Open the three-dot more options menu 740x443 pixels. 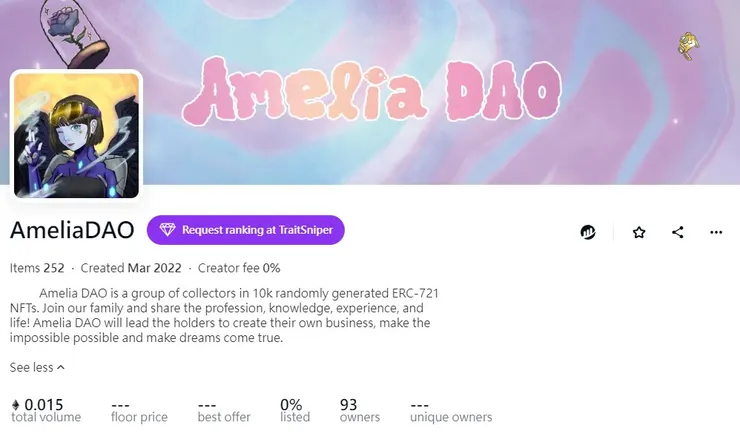[x=716, y=232]
